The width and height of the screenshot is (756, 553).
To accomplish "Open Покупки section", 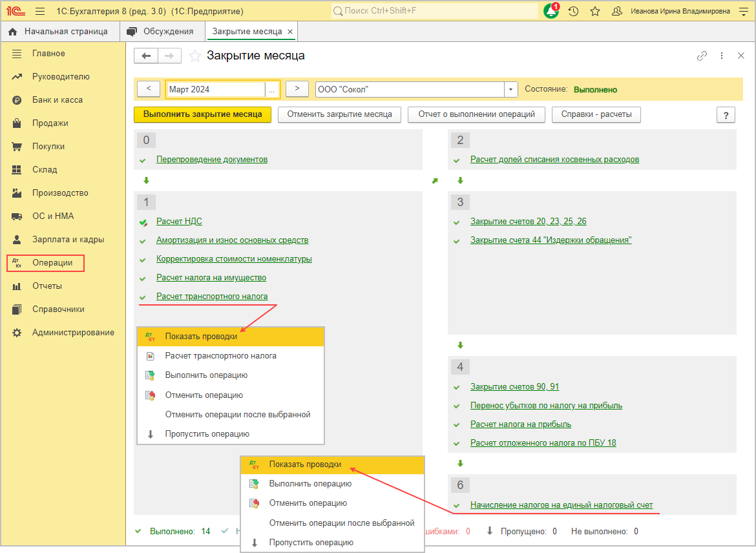I will [x=48, y=146].
